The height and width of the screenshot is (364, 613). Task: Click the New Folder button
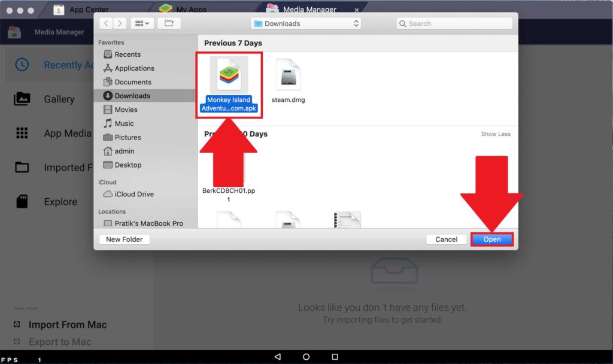125,239
